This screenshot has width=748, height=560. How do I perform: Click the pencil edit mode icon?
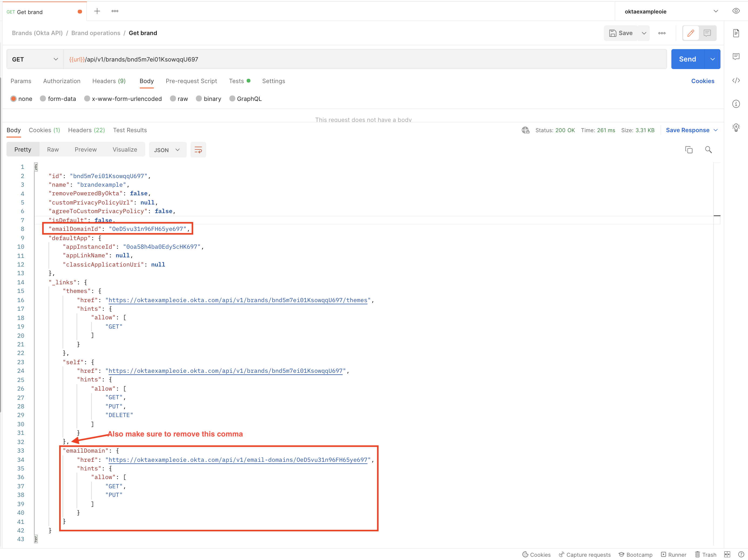pos(691,33)
